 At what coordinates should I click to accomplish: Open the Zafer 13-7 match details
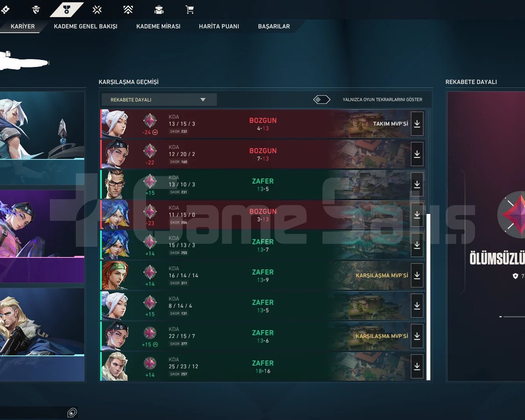(x=263, y=245)
